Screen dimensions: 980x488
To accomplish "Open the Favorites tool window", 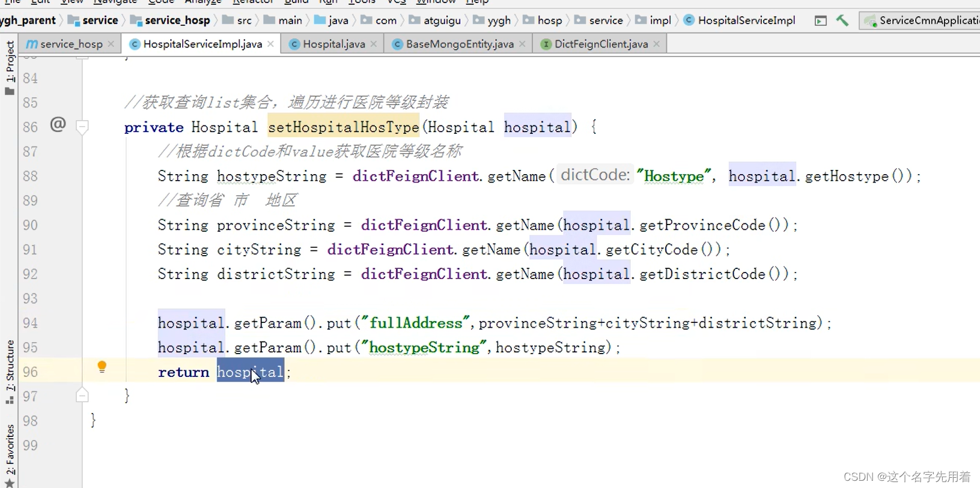I will click(x=10, y=456).
